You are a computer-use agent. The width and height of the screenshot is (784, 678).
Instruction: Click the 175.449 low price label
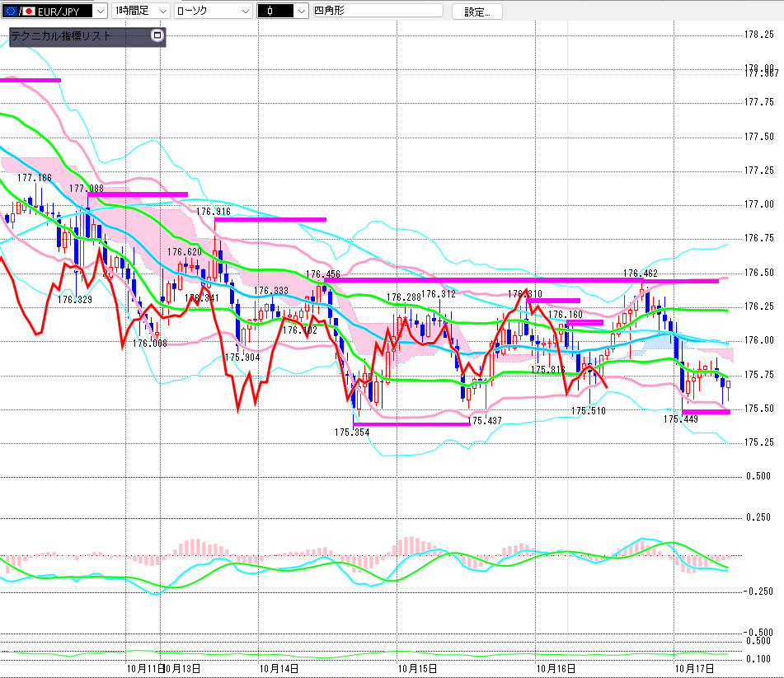coord(680,419)
